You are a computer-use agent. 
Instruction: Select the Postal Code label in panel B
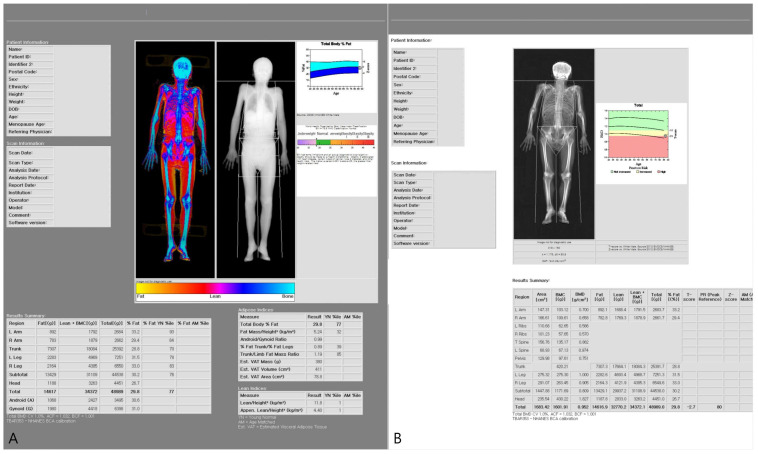coord(405,76)
